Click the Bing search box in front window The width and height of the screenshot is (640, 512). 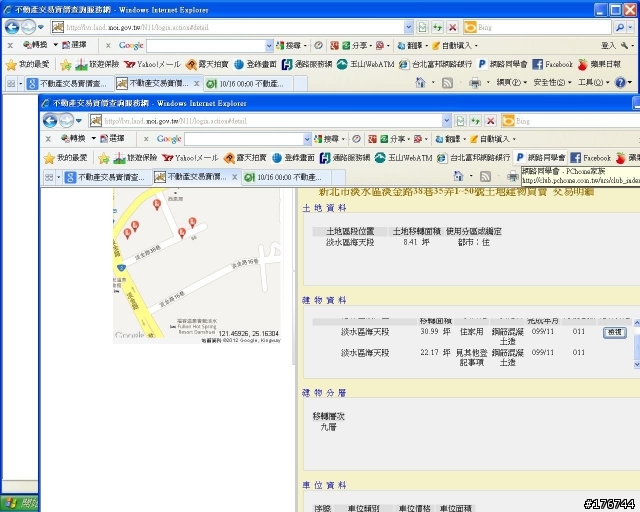click(570, 121)
